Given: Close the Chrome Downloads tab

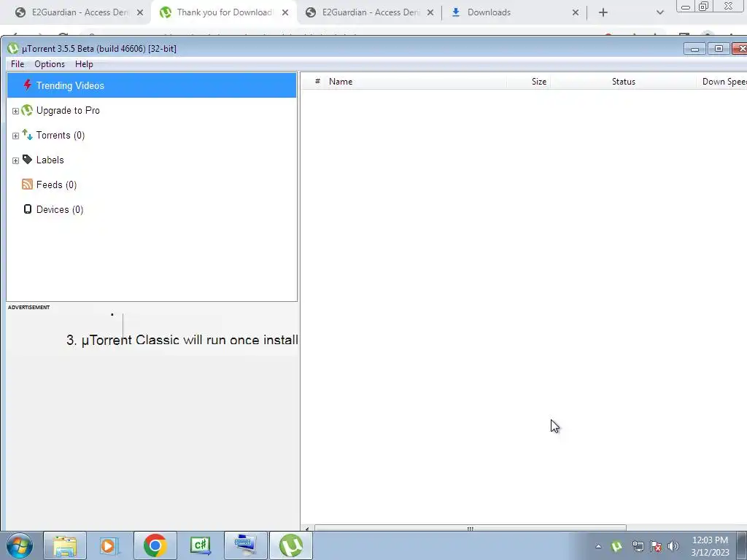Looking at the screenshot, I should (575, 13).
